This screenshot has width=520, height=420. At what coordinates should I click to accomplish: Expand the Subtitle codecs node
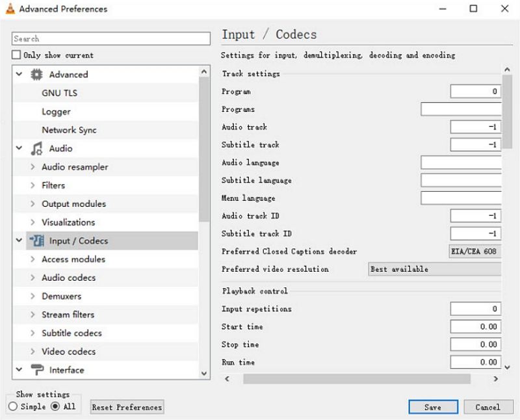32,333
